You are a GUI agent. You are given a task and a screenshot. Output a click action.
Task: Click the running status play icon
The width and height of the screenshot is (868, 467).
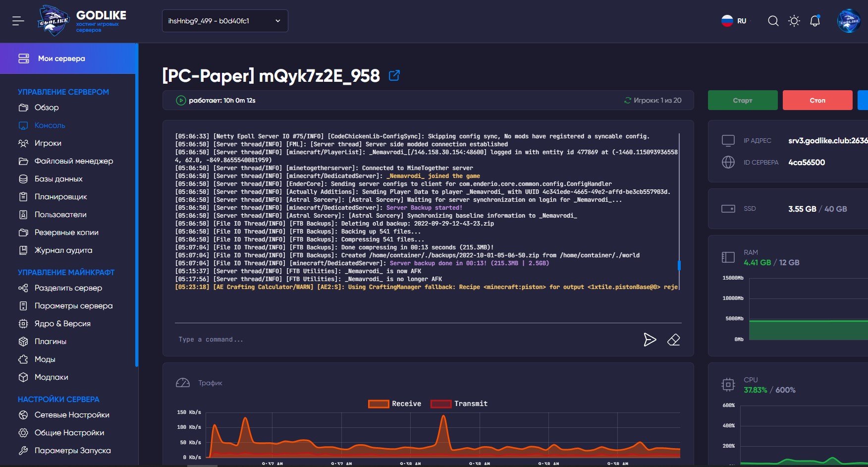tap(181, 101)
